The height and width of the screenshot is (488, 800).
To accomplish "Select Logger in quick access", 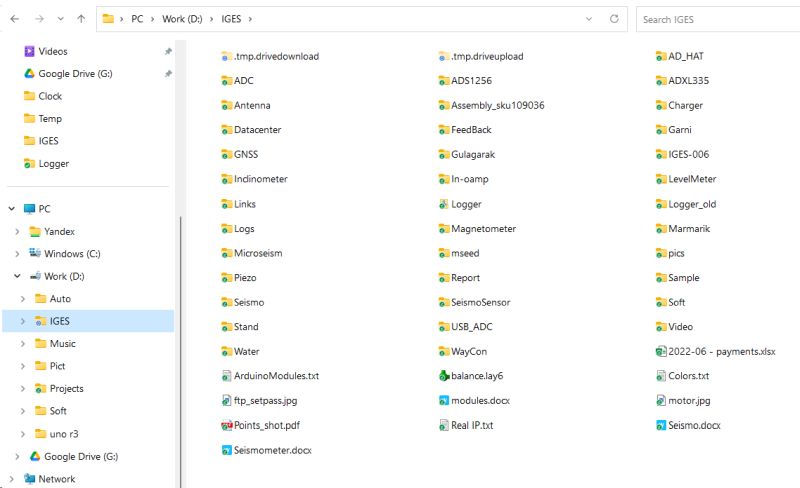I will click(x=46, y=163).
